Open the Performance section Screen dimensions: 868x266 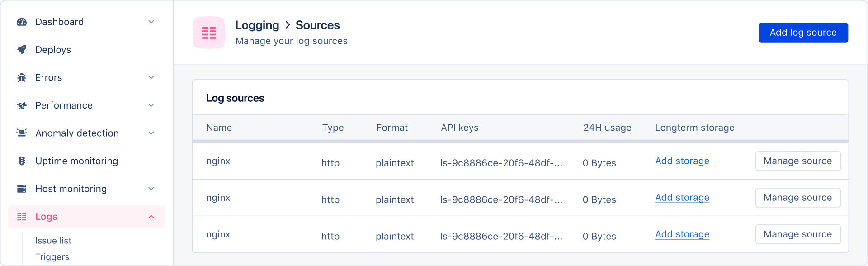click(x=64, y=105)
